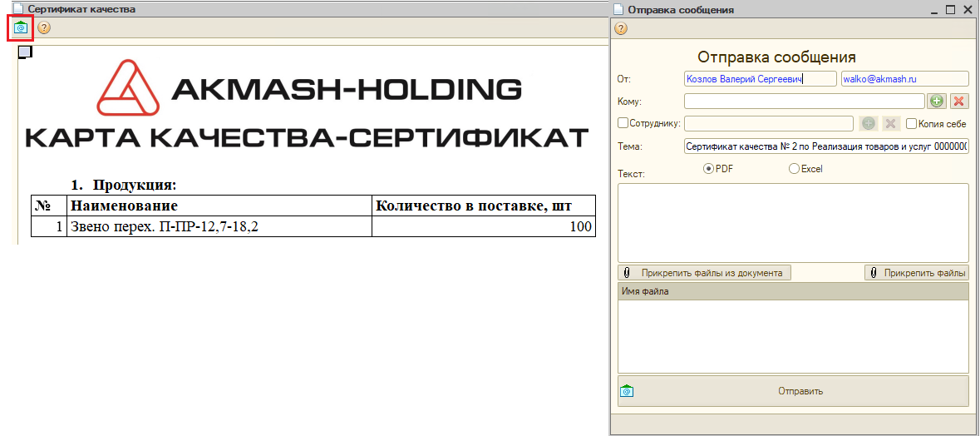Click into the message Текст area
This screenshot has height=436, width=980.
(793, 223)
